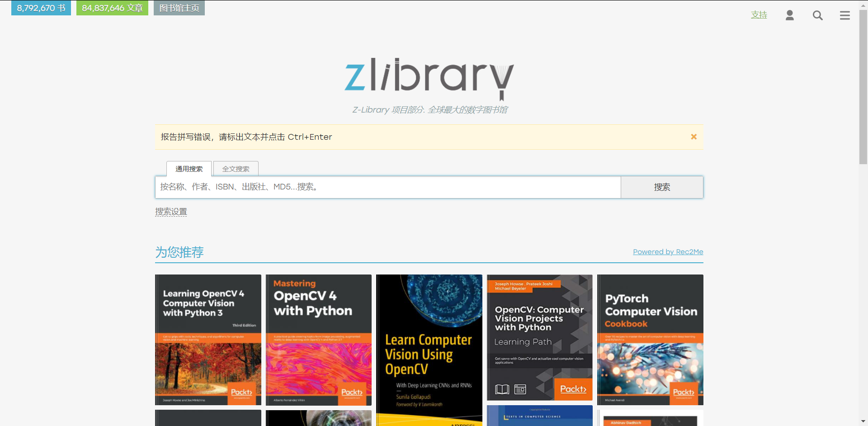Open the Abhinav Dadhich book cover
Image resolution: width=868 pixels, height=426 pixels.
[x=650, y=418]
